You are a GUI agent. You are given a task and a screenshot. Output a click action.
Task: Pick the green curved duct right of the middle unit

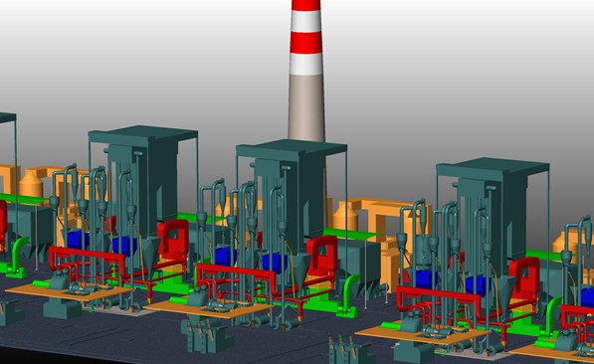click(x=348, y=295)
